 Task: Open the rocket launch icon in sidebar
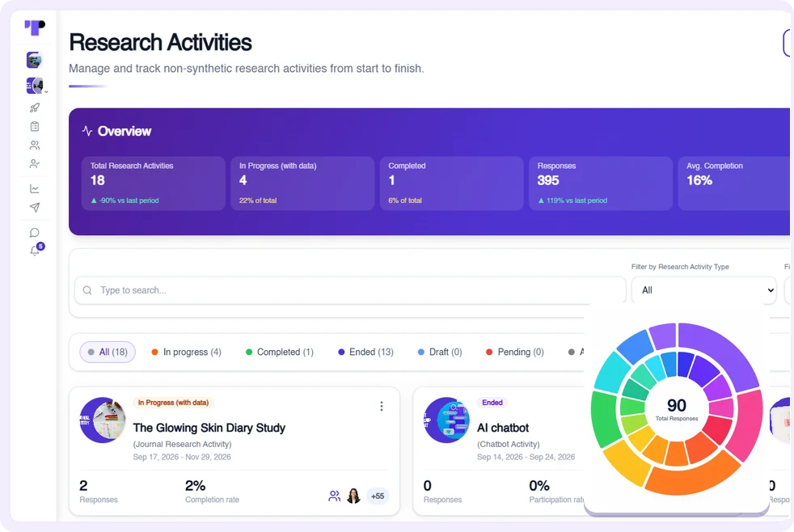pyautogui.click(x=35, y=108)
